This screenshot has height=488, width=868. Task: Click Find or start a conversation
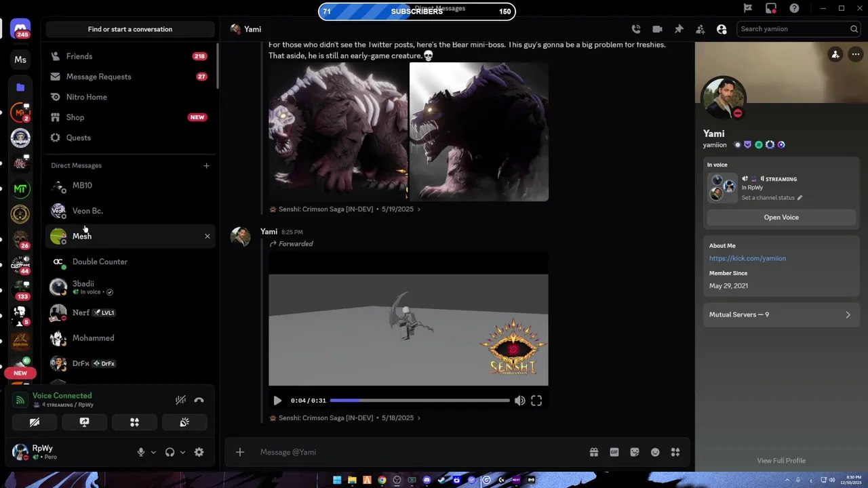coord(130,29)
